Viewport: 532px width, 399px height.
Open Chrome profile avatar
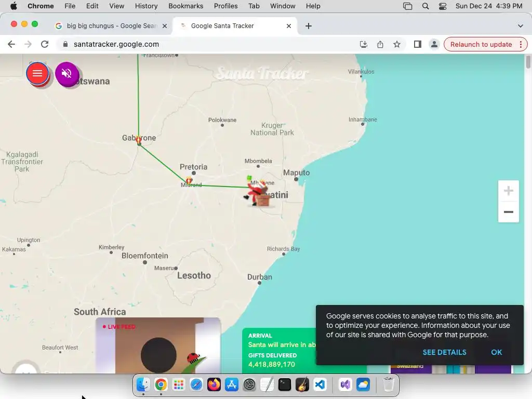coord(434,44)
